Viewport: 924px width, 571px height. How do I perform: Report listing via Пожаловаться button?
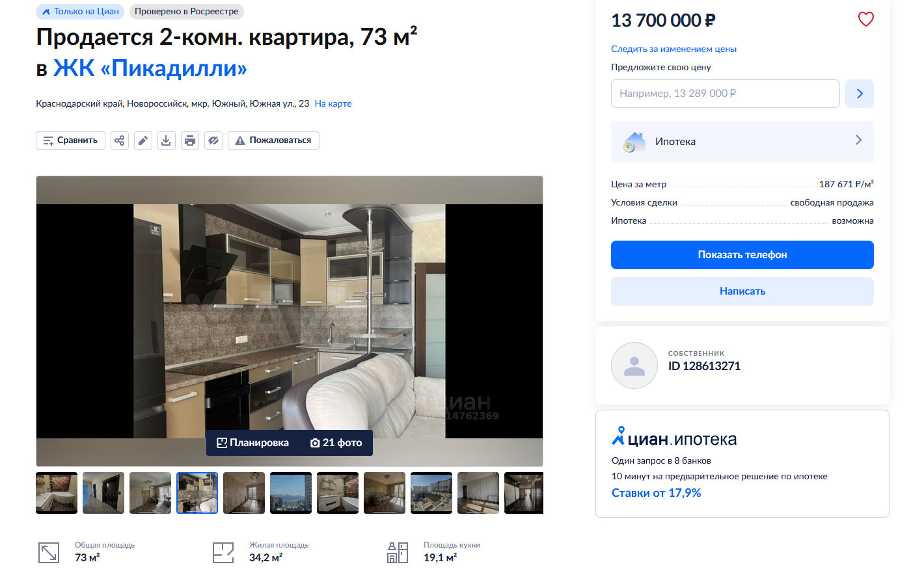(x=273, y=140)
